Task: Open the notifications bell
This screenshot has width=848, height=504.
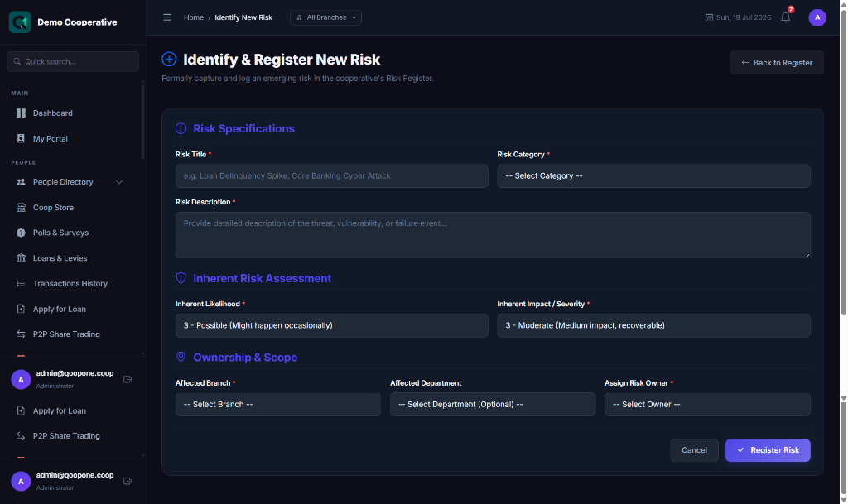Action: pos(786,17)
